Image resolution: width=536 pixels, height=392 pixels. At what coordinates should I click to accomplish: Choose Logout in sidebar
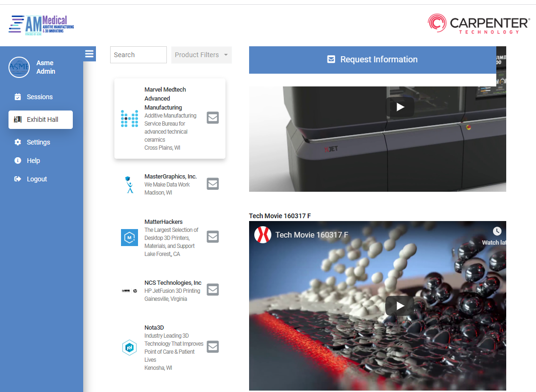point(36,179)
